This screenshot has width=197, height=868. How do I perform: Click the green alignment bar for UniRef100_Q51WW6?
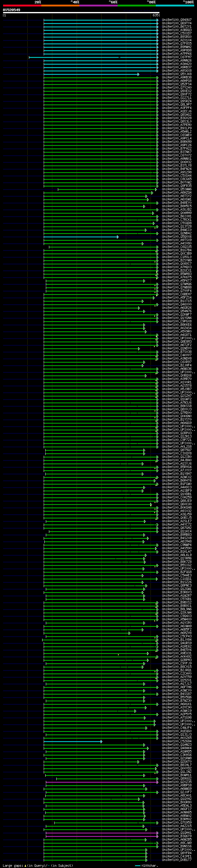[x=108, y=189]
